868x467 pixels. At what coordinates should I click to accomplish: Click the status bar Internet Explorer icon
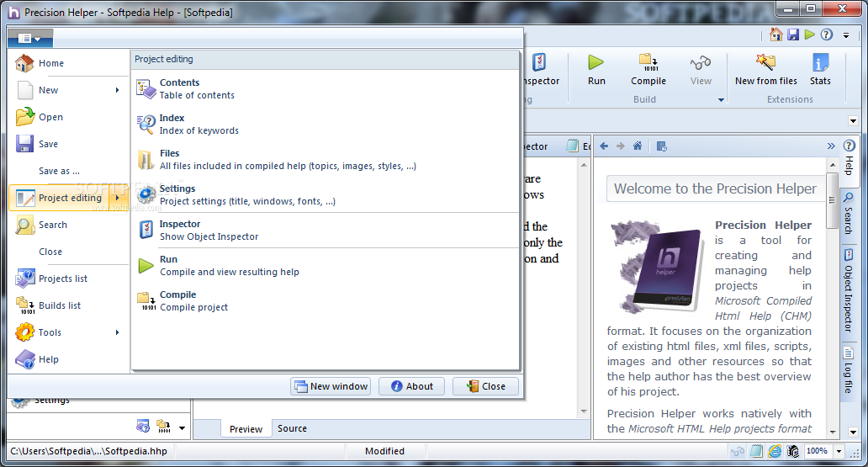[x=775, y=452]
